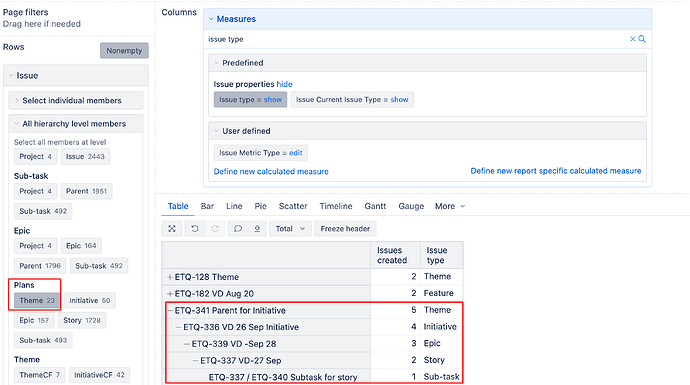Switch to the Line chart tab

(234, 206)
